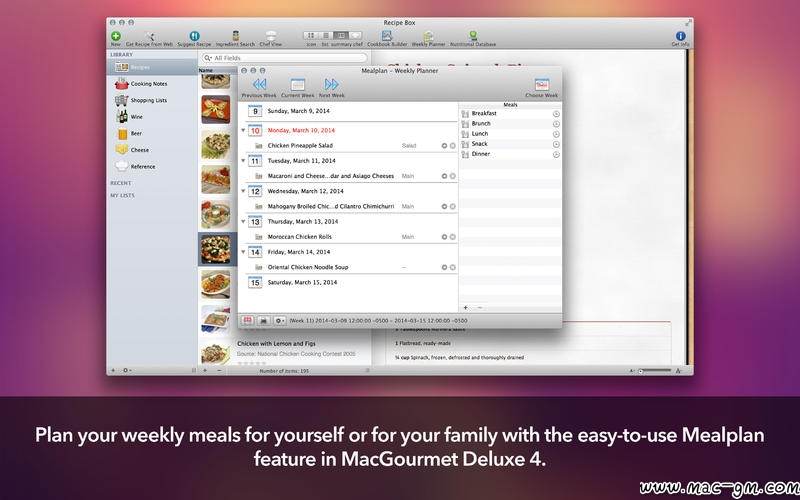Select Wine in Library sidebar
800x500 pixels.
[x=152, y=117]
